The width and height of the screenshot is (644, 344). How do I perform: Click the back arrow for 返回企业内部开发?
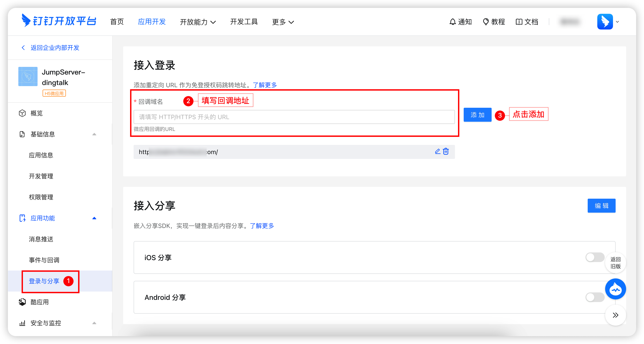[23, 48]
